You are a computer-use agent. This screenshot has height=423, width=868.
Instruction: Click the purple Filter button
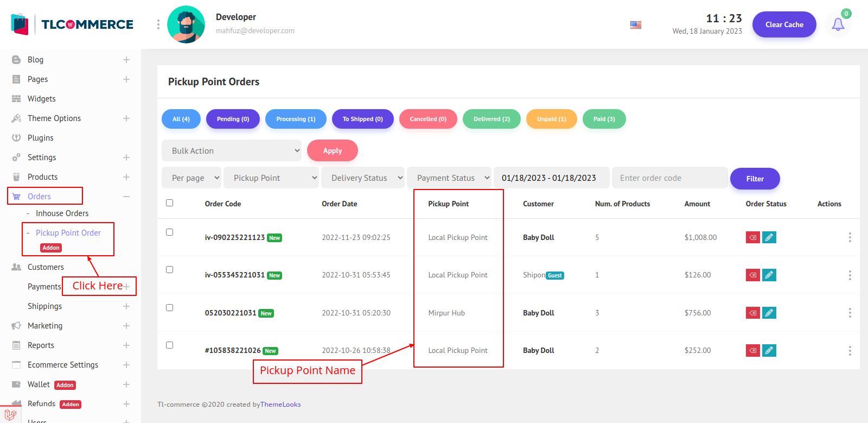[x=755, y=179]
